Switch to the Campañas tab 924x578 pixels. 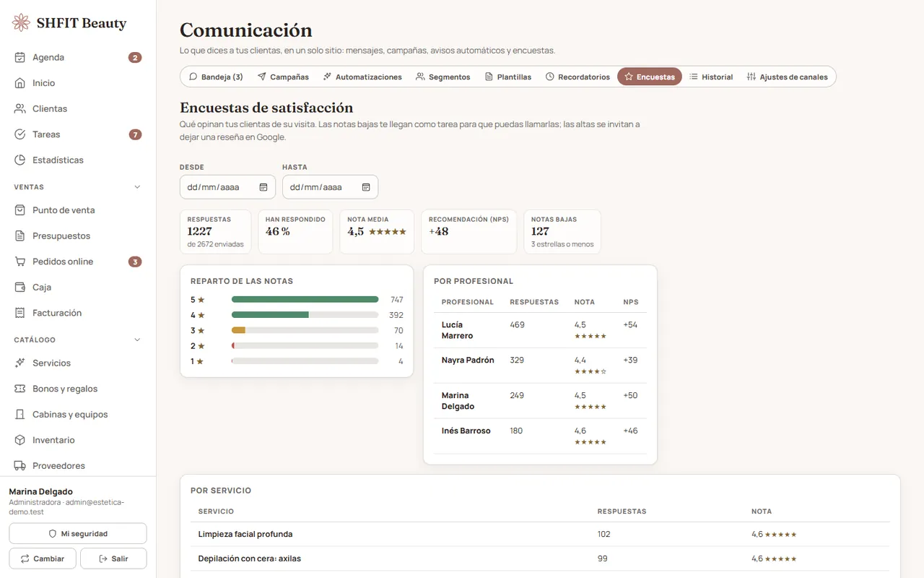click(283, 77)
